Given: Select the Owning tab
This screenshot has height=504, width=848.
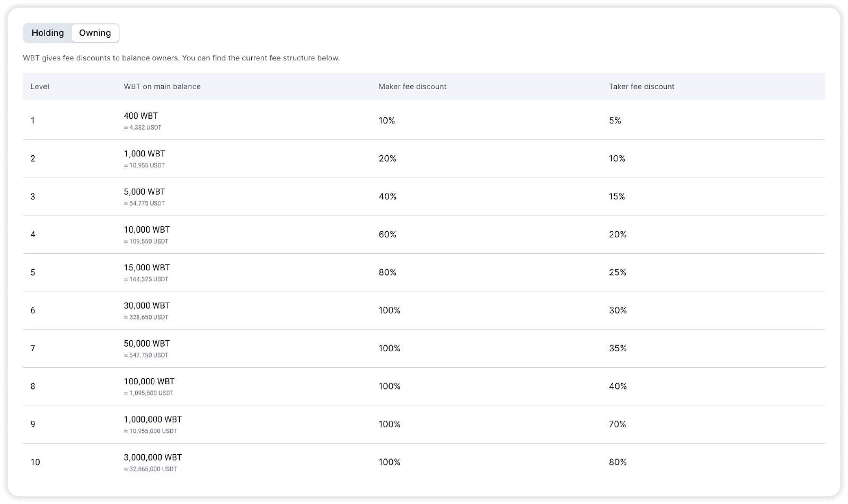Looking at the screenshot, I should (x=95, y=33).
